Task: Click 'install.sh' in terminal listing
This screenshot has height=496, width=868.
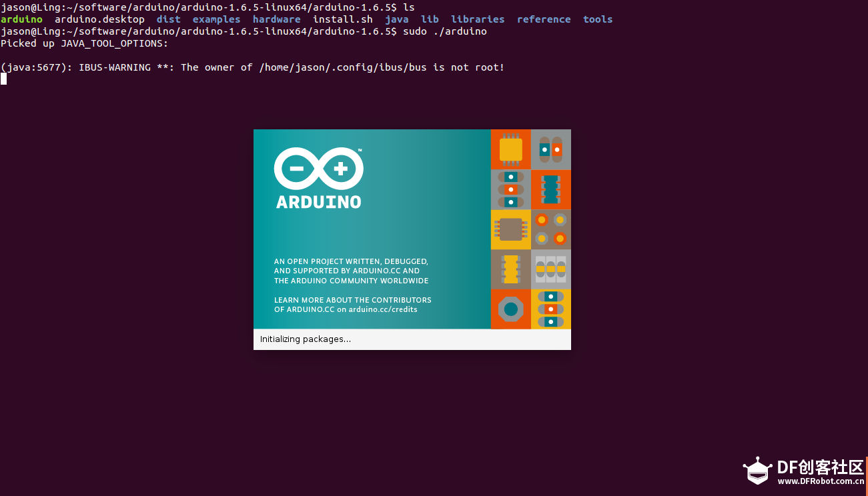Action: (x=343, y=19)
